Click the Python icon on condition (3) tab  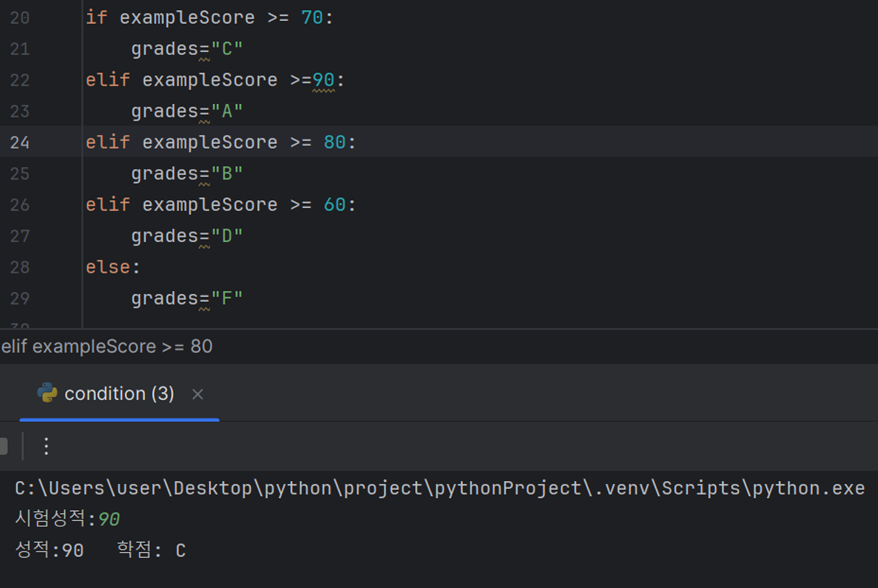(47, 393)
